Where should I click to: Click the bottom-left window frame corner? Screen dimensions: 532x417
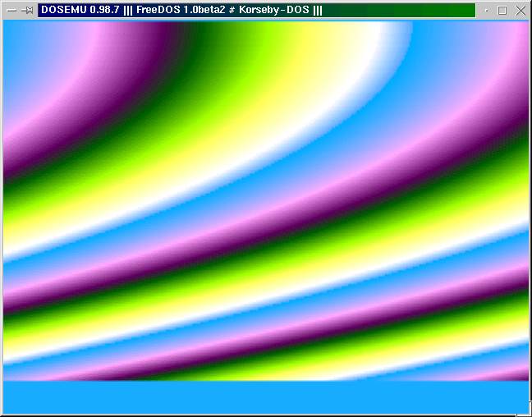[2, 414]
